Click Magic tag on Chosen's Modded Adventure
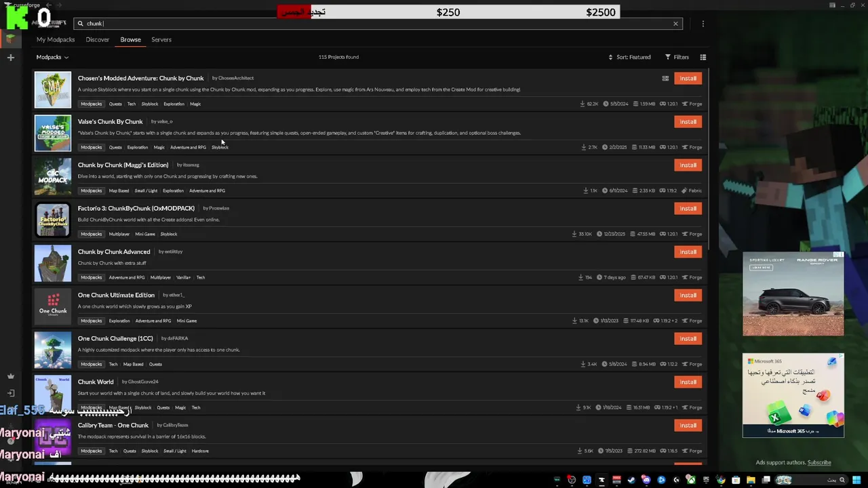The height and width of the screenshot is (488, 868). (195, 104)
